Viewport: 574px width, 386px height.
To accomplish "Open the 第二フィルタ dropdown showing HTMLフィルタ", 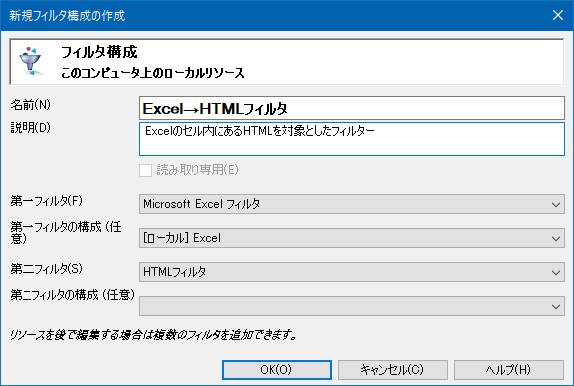I will point(352,272).
